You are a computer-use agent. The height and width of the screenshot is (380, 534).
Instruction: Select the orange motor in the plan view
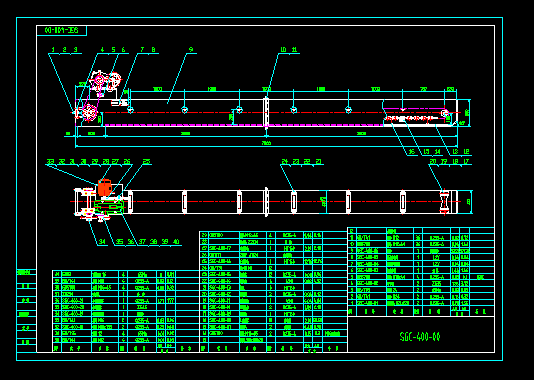pyautogui.click(x=105, y=188)
